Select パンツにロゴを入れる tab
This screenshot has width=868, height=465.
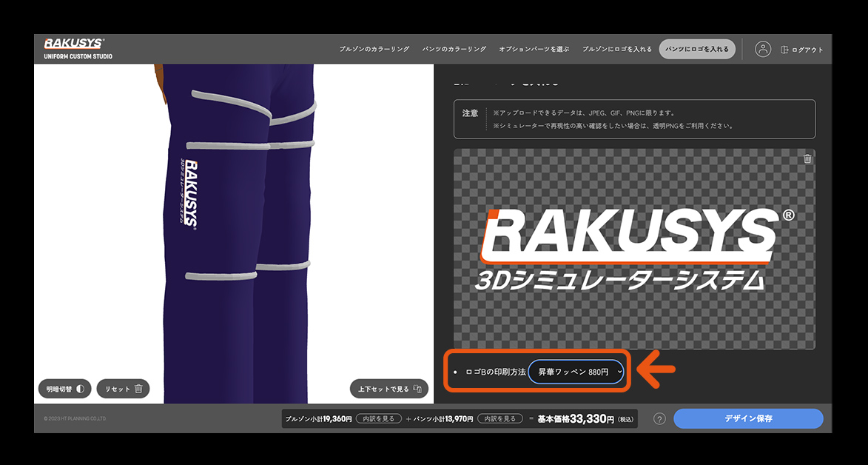pos(697,50)
